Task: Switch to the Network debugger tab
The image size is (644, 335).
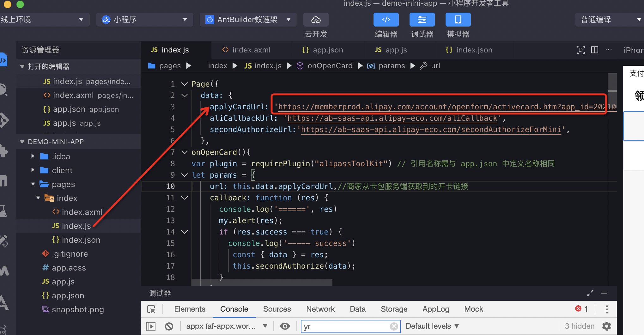Action: point(320,309)
